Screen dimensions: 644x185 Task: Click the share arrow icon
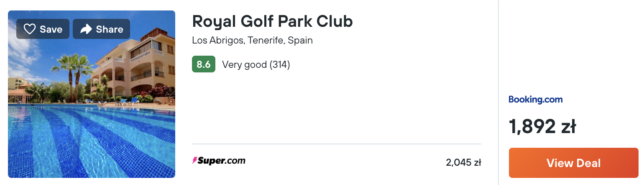pos(86,29)
